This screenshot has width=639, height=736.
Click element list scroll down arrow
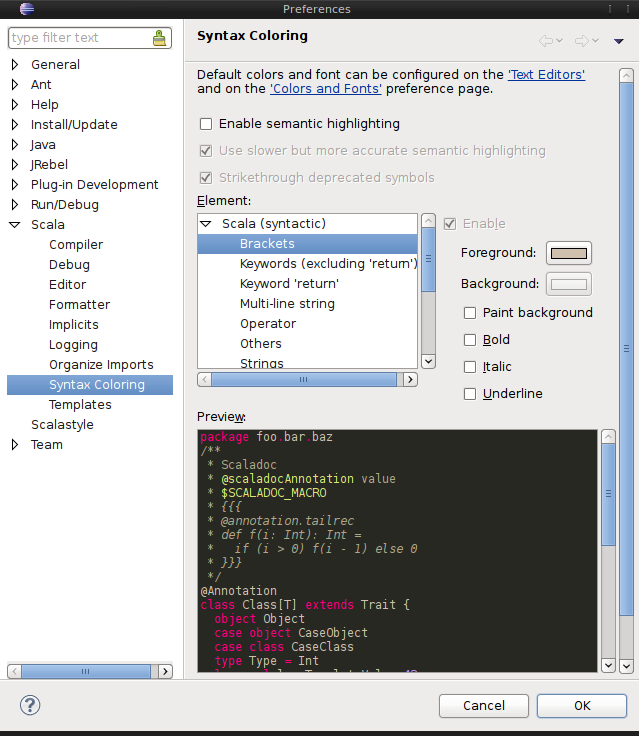coord(428,361)
